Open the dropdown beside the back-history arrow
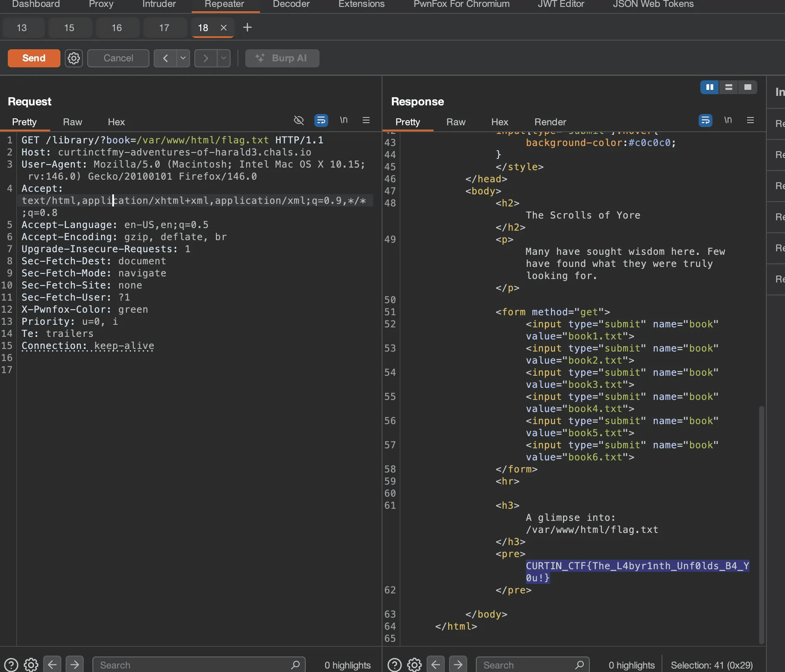The height and width of the screenshot is (672, 785). click(x=183, y=58)
